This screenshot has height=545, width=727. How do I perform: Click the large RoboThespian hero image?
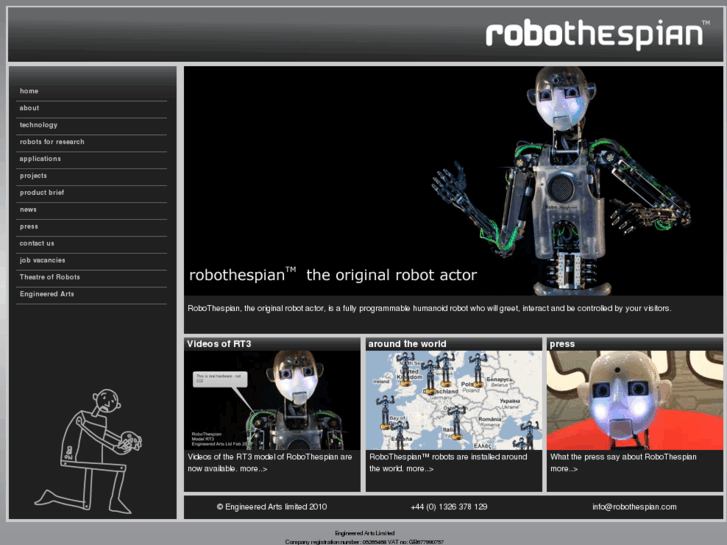coord(453,181)
